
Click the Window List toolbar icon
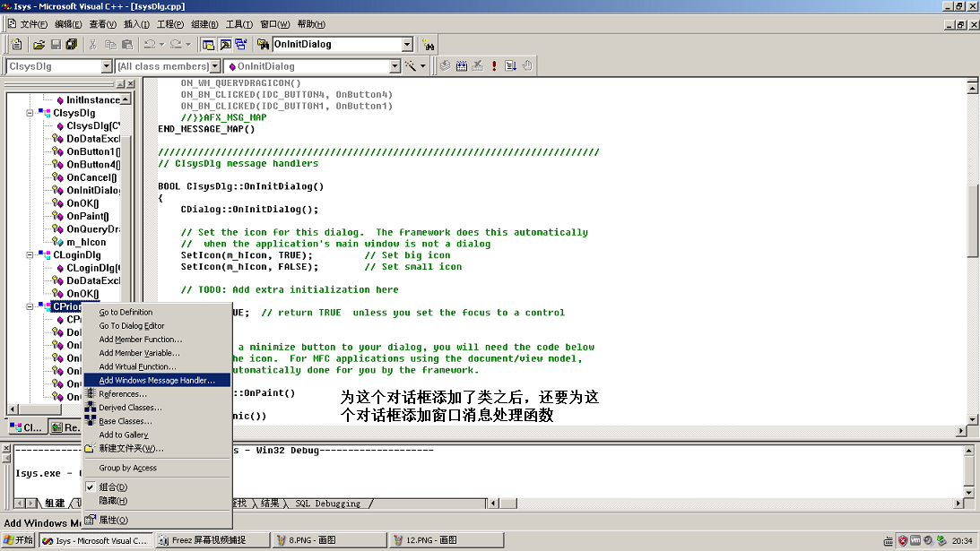point(241,45)
